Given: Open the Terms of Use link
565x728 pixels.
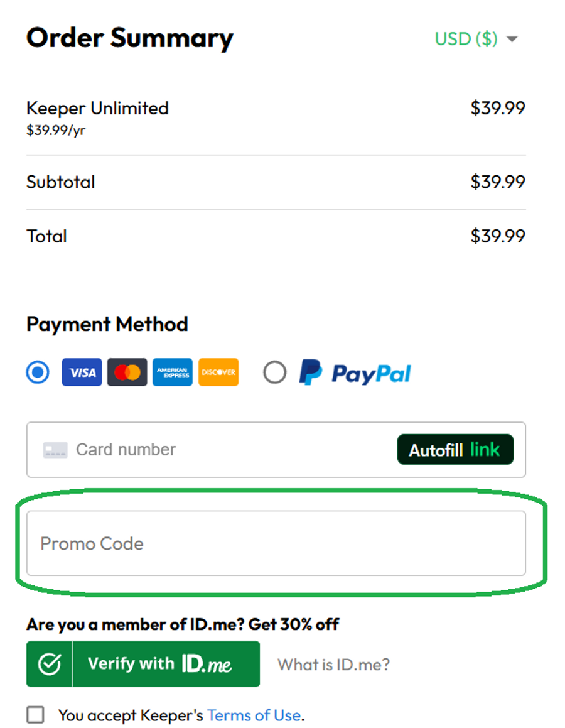Looking at the screenshot, I should [x=254, y=715].
